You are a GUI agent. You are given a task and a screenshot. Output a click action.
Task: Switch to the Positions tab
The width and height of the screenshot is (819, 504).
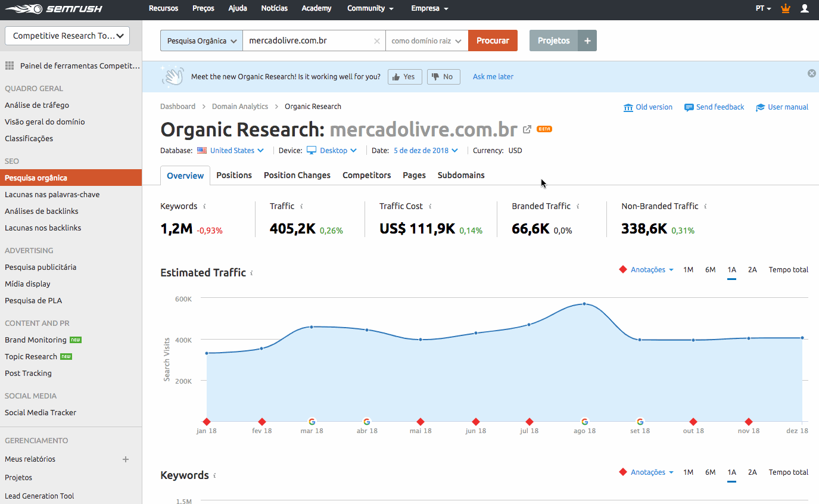click(234, 175)
